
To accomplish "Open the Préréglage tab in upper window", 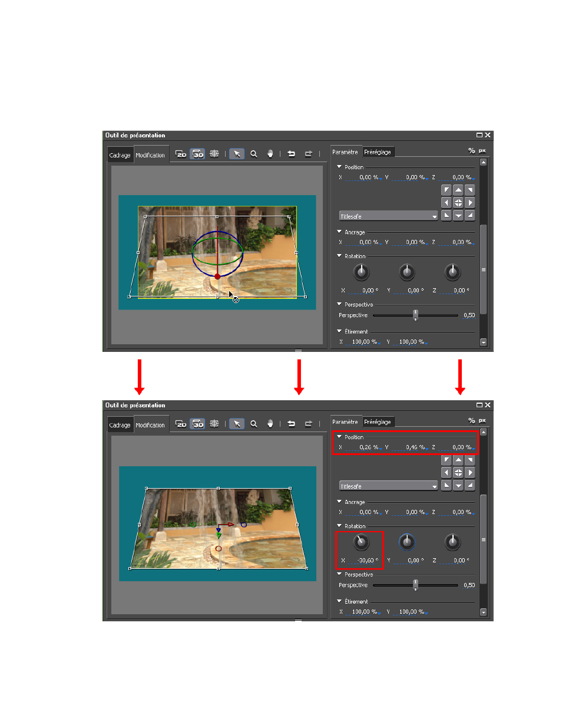I will coord(378,152).
